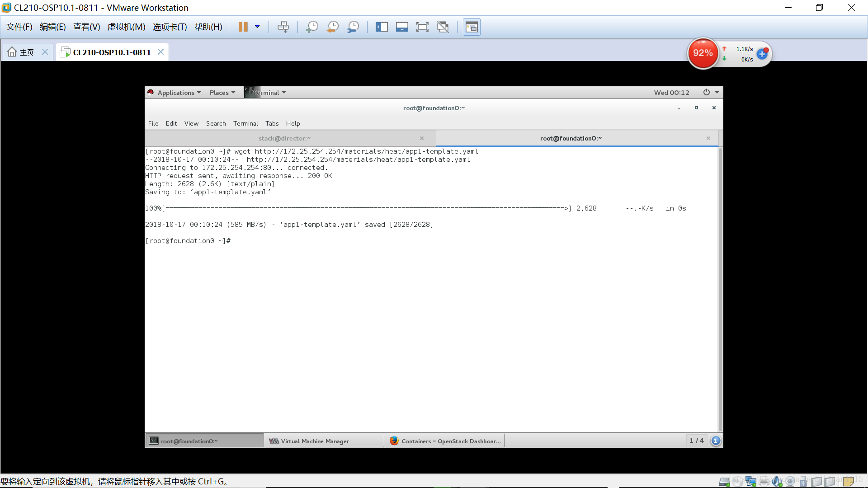Take a snapshot of the VM
868x488 pixels.
coord(312,27)
